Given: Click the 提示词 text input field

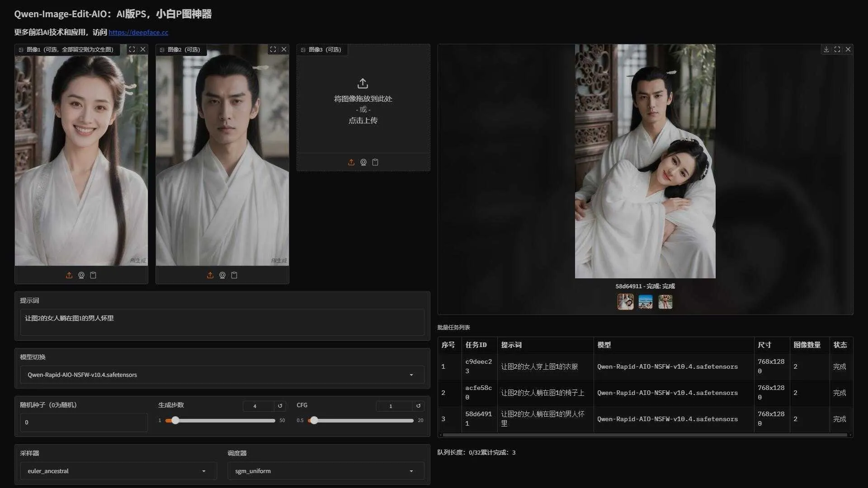Looking at the screenshot, I should click(x=222, y=322).
